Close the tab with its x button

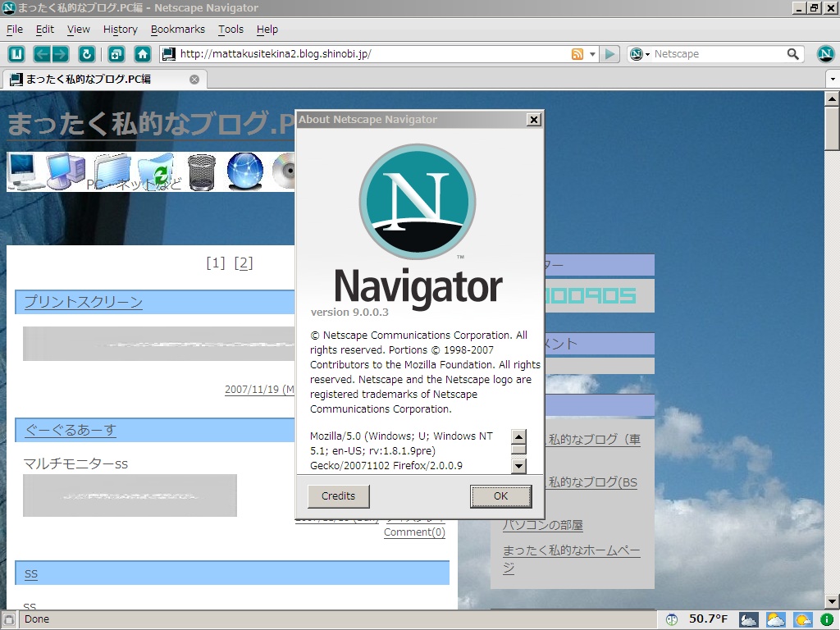click(x=194, y=80)
